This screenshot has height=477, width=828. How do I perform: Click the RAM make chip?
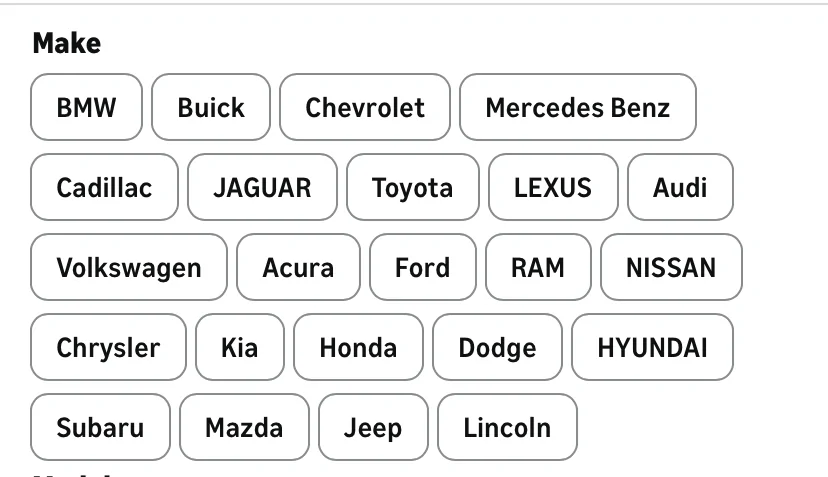pos(538,268)
